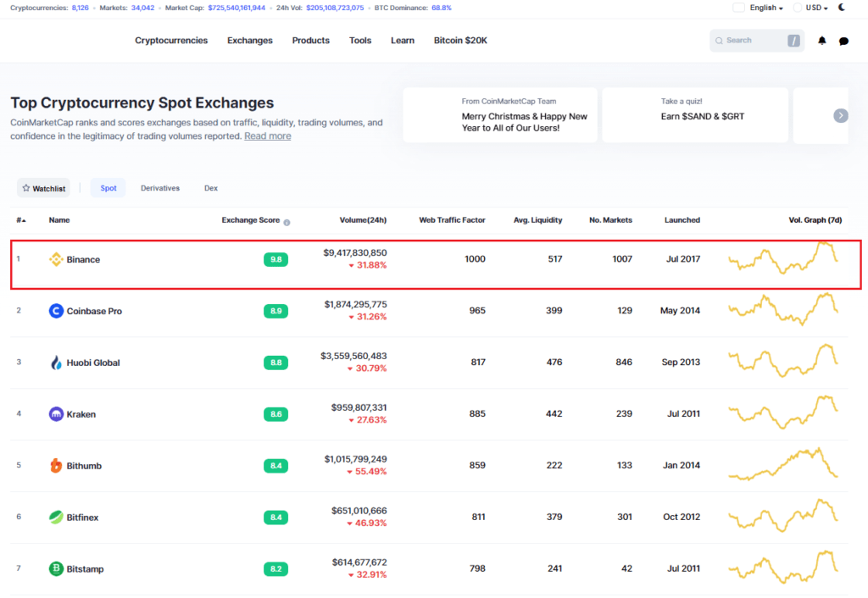868x598 pixels.
Task: Open the Cryptocurrencies menu
Action: pos(171,41)
